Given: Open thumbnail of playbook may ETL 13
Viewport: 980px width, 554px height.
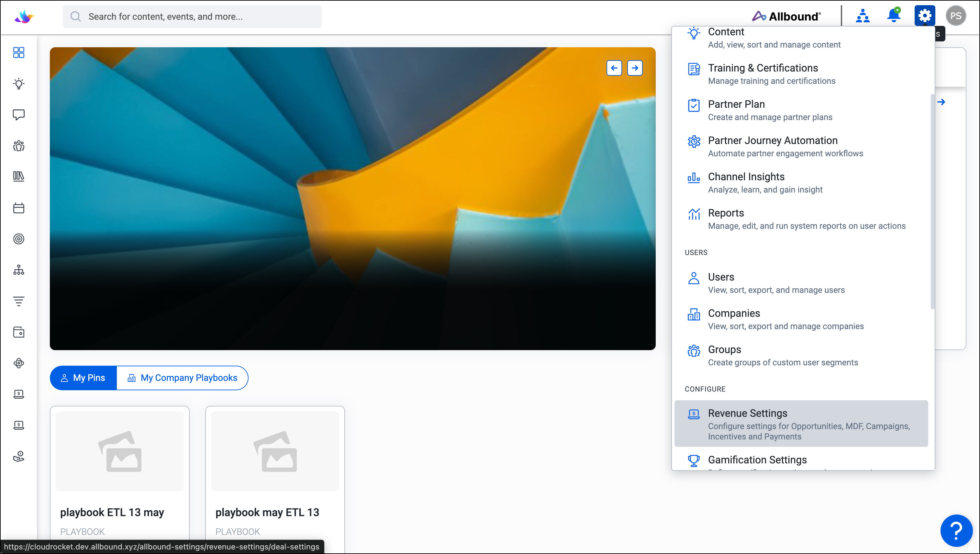Looking at the screenshot, I should pos(275,451).
